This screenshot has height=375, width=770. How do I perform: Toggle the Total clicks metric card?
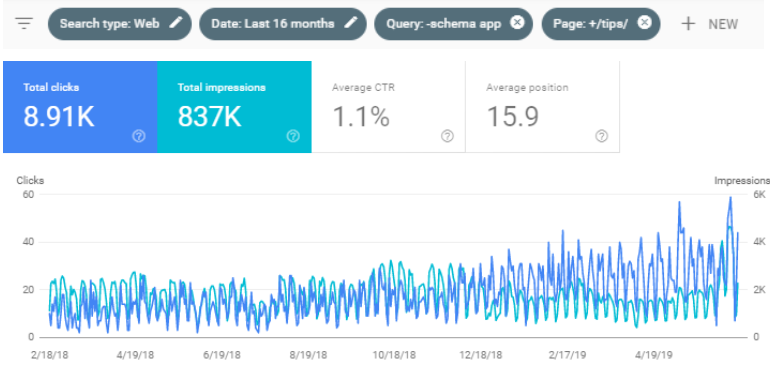pyautogui.click(x=80, y=107)
